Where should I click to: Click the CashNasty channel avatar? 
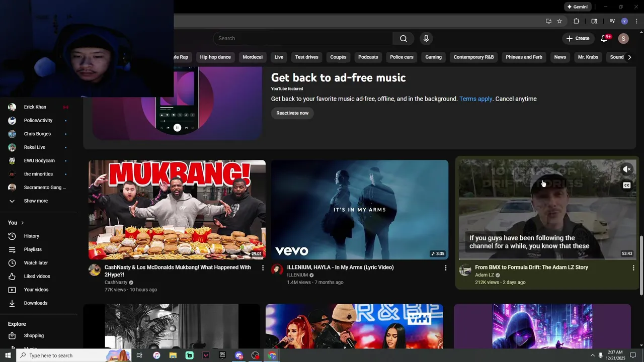95,270
